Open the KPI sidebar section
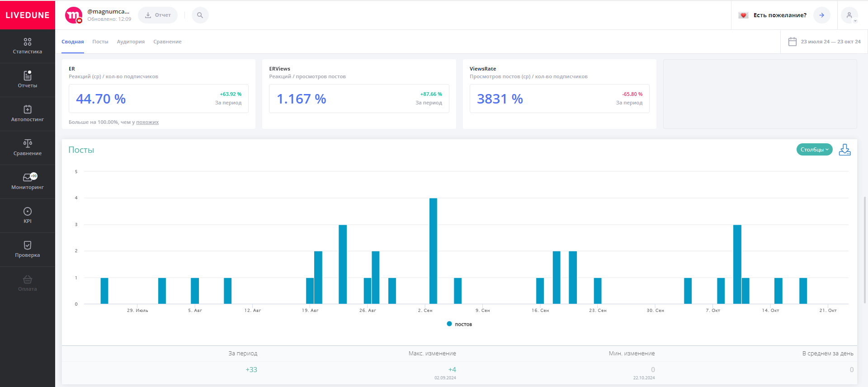Screen dimensions: 868x387 (28, 215)
